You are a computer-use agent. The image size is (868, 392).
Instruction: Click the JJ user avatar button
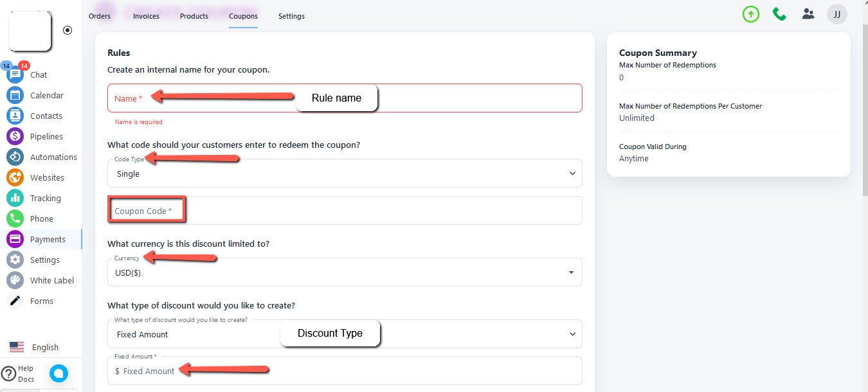tap(836, 14)
